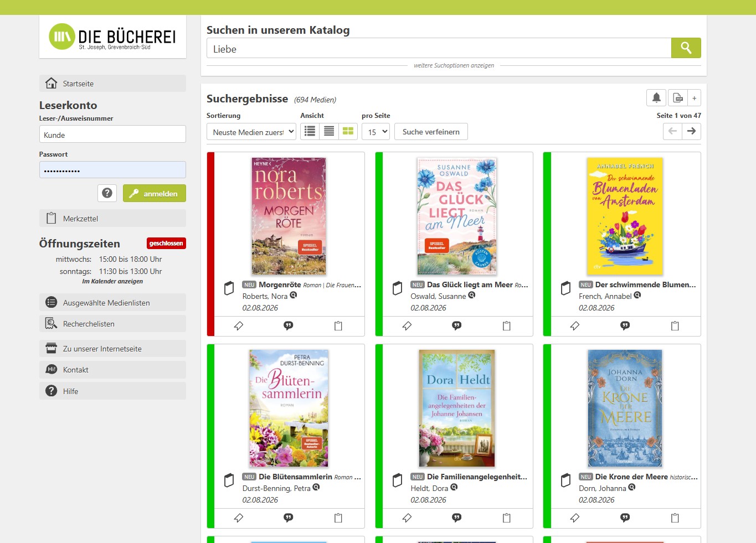
Task: Open Hilfe menu item
Action: click(x=112, y=391)
